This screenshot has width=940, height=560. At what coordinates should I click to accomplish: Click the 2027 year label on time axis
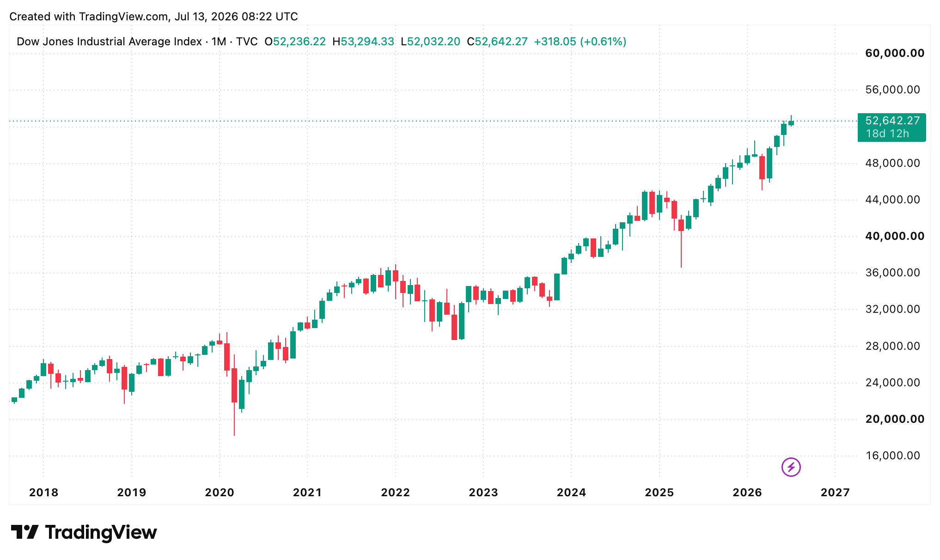click(835, 493)
